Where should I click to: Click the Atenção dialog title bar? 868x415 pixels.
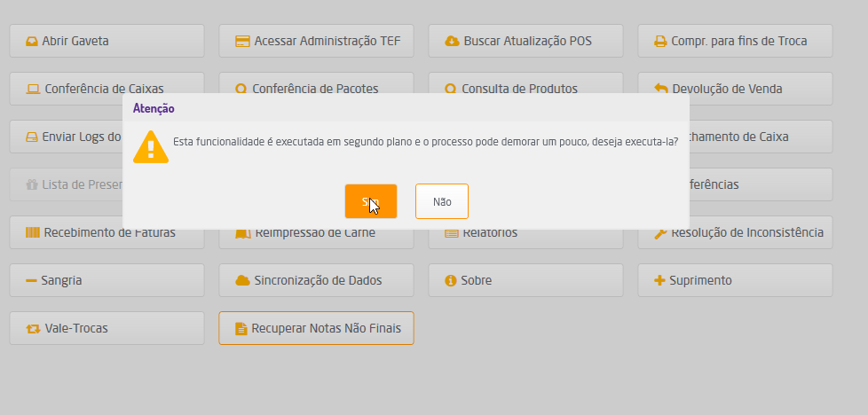pos(406,108)
